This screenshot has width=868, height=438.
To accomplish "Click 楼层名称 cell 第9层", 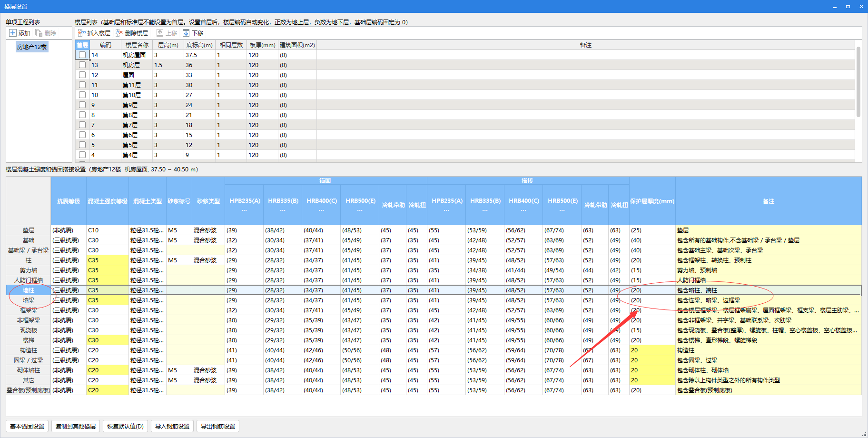I will 137,105.
